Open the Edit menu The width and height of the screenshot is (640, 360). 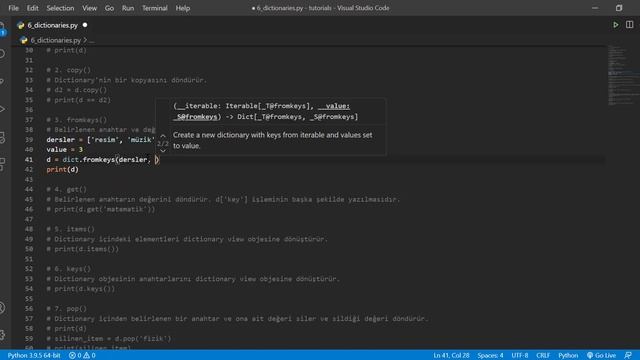click(x=32, y=8)
